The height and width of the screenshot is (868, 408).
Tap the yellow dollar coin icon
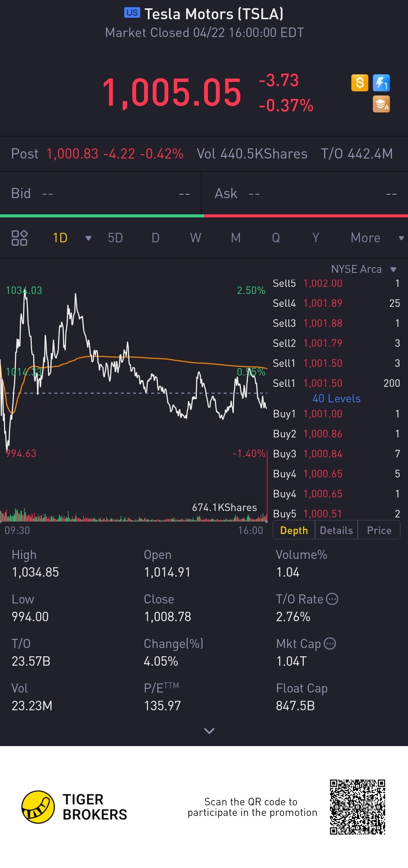click(360, 83)
